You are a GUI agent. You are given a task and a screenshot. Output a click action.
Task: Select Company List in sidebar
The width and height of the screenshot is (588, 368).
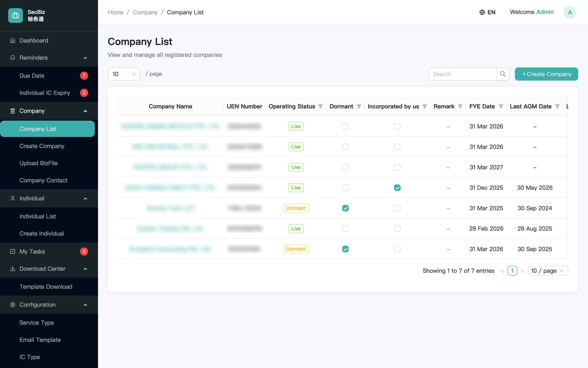point(47,129)
